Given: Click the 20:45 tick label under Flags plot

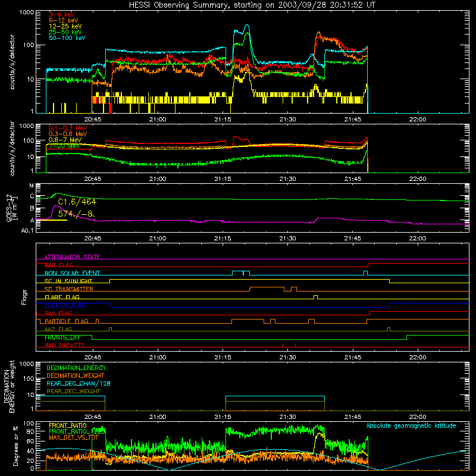Looking at the screenshot, I should pyautogui.click(x=93, y=358).
